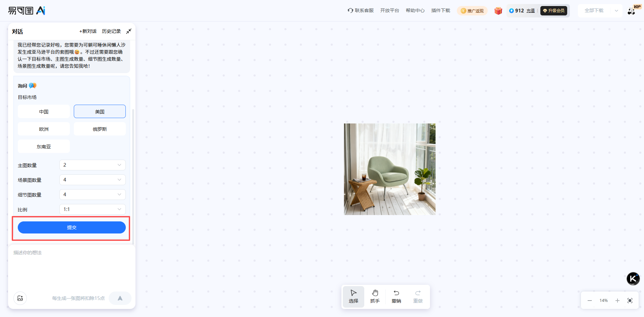Click the fit-to-screen icon
The width and height of the screenshot is (644, 317).
[x=630, y=301]
